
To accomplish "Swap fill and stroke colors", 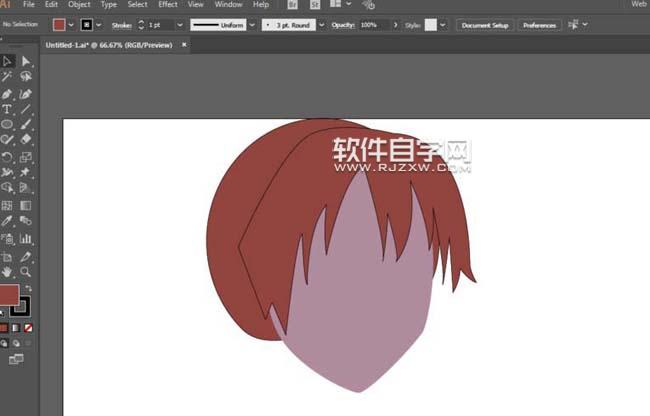I will (x=28, y=288).
